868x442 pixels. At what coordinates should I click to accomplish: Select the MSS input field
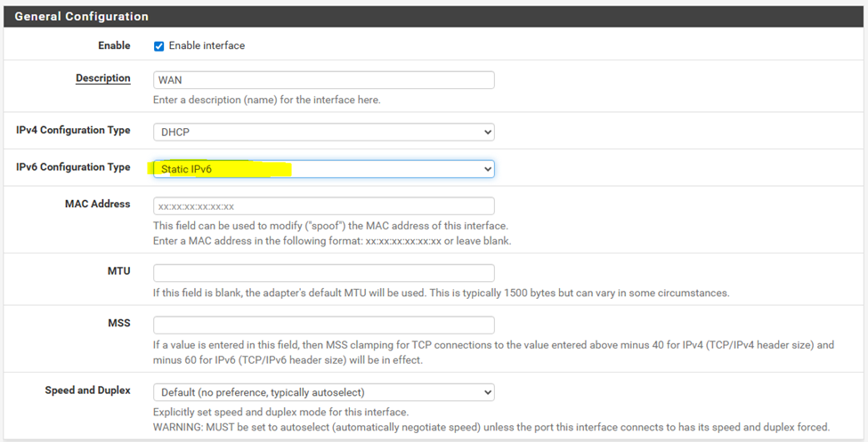point(323,325)
